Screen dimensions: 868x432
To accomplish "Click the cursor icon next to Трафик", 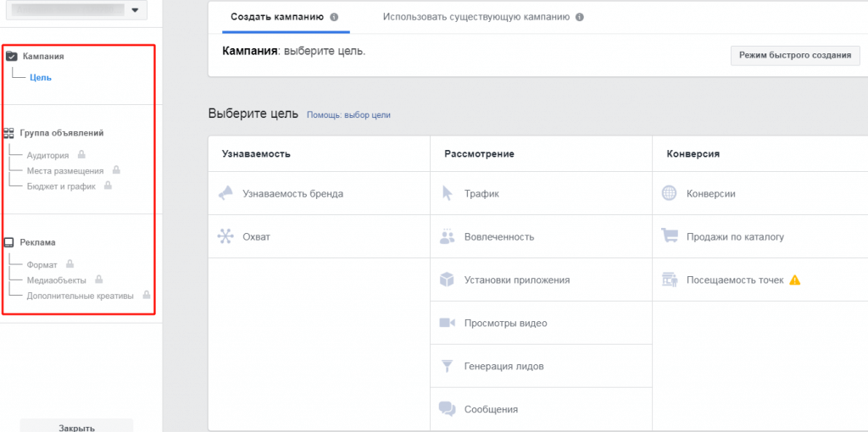I will tap(448, 193).
